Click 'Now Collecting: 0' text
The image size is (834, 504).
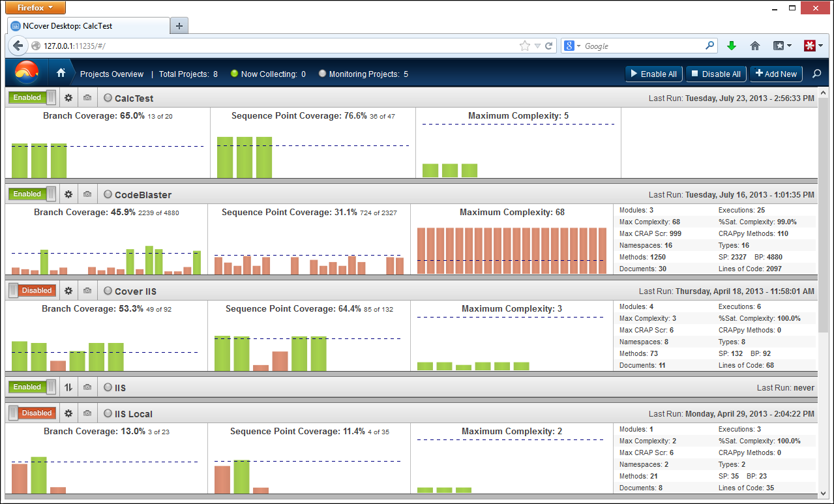tap(273, 74)
